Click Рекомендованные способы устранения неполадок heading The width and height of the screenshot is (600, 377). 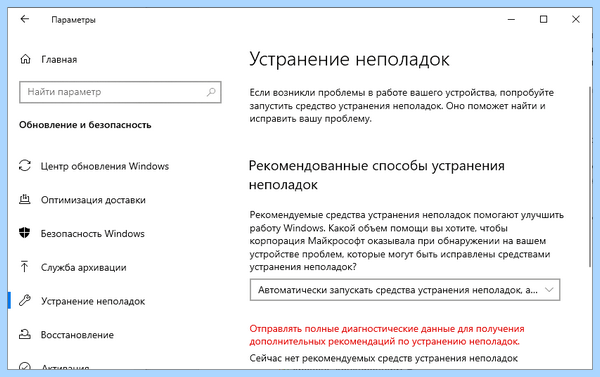coord(377,175)
